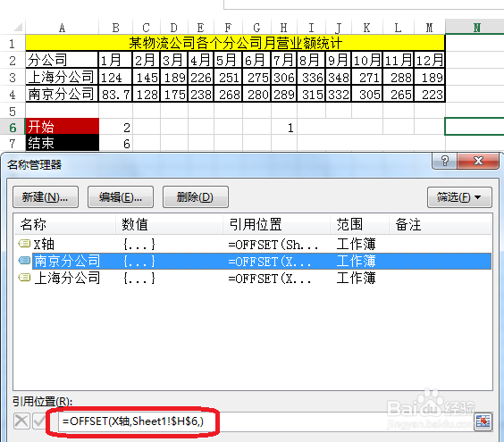Click the 分公司 header cell
Screen dimensions: 504x442
(62, 60)
